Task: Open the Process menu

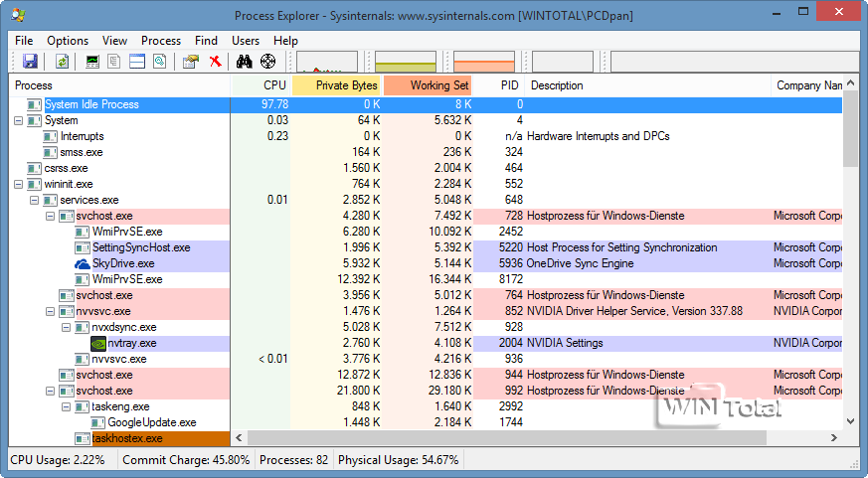Action: tap(161, 41)
